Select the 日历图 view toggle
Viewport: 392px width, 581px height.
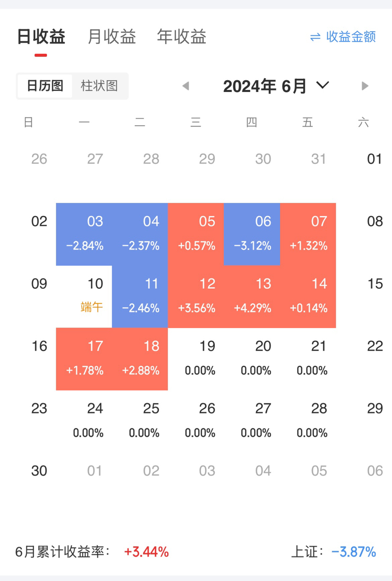point(45,86)
